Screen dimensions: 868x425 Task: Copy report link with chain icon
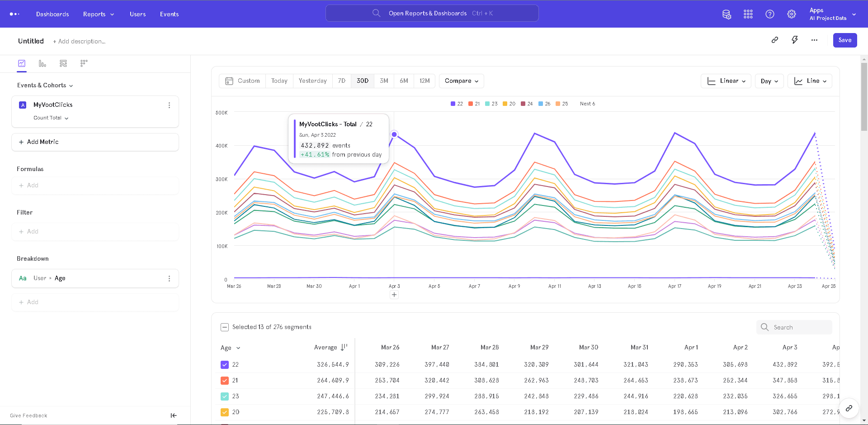click(775, 40)
